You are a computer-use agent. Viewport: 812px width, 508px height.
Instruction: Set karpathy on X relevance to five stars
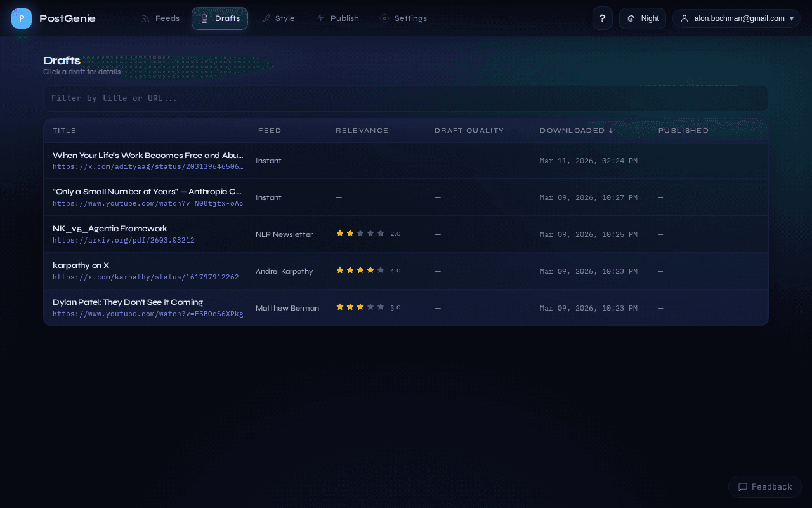pos(381,270)
